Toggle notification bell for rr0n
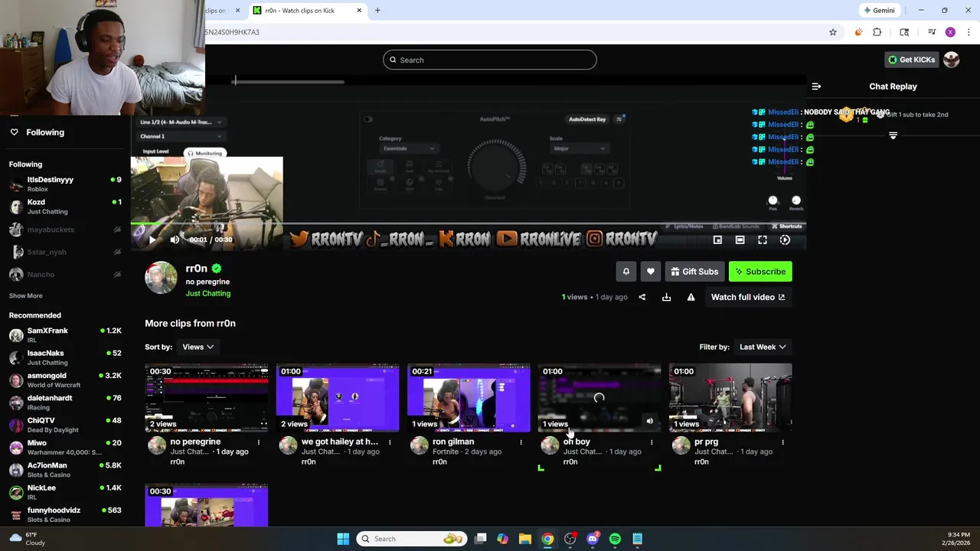This screenshot has height=551, width=980. (626, 272)
